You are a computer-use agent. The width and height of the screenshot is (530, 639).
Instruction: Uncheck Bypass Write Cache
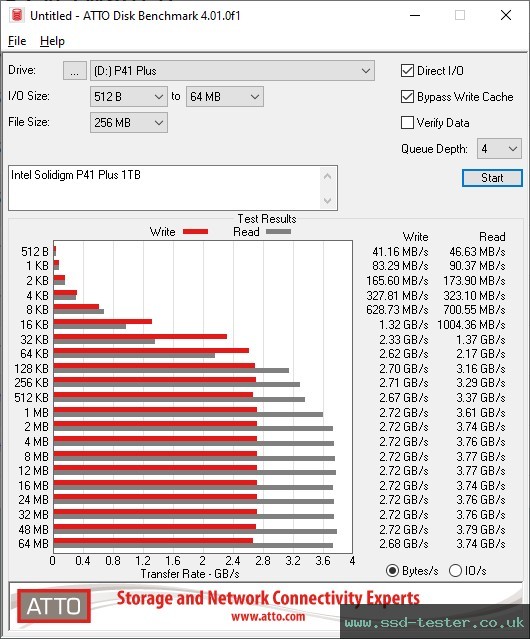tap(407, 97)
